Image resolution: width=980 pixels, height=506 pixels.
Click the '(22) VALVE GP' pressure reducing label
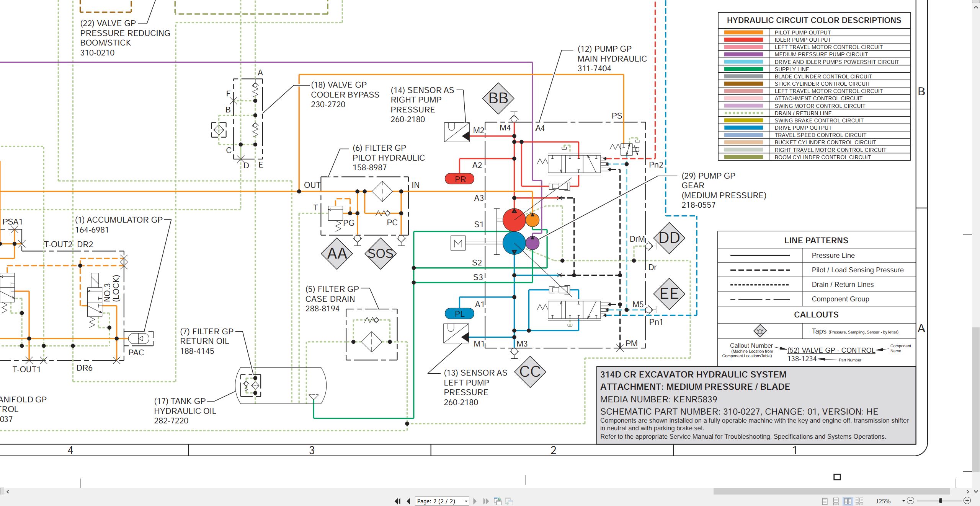point(108,23)
